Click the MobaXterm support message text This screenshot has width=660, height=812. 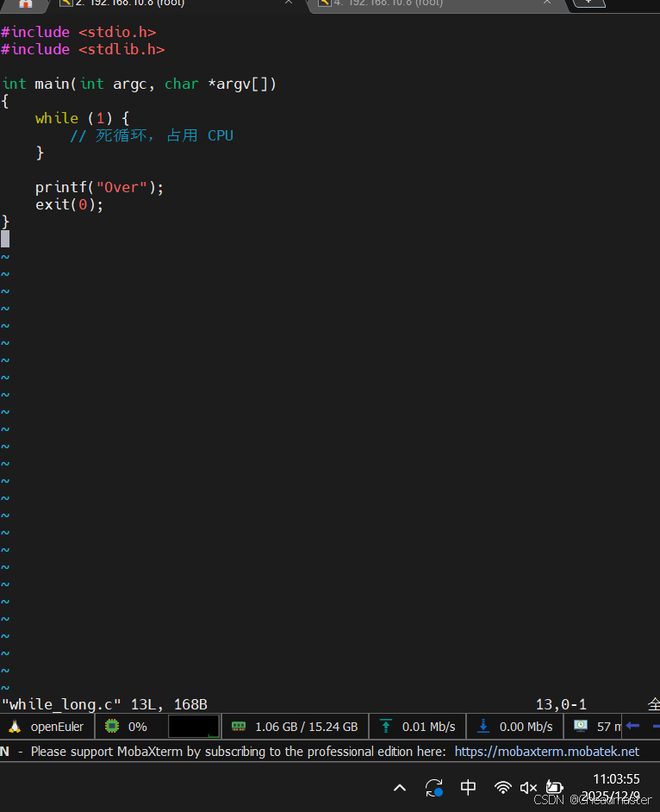[239, 752]
